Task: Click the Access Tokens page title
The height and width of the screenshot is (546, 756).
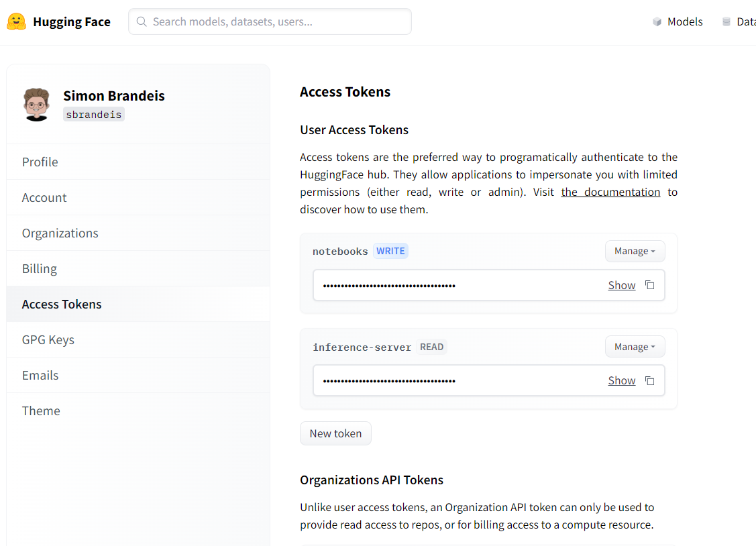Action: (x=345, y=92)
